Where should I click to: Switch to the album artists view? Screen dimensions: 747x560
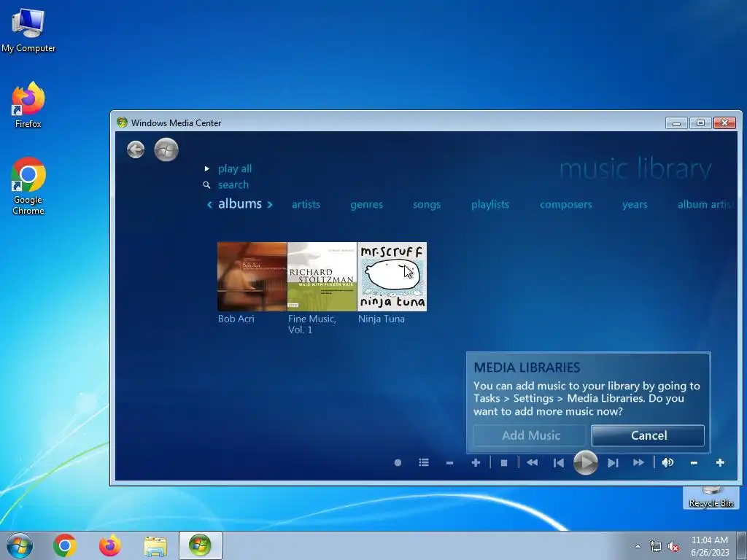[x=706, y=204]
